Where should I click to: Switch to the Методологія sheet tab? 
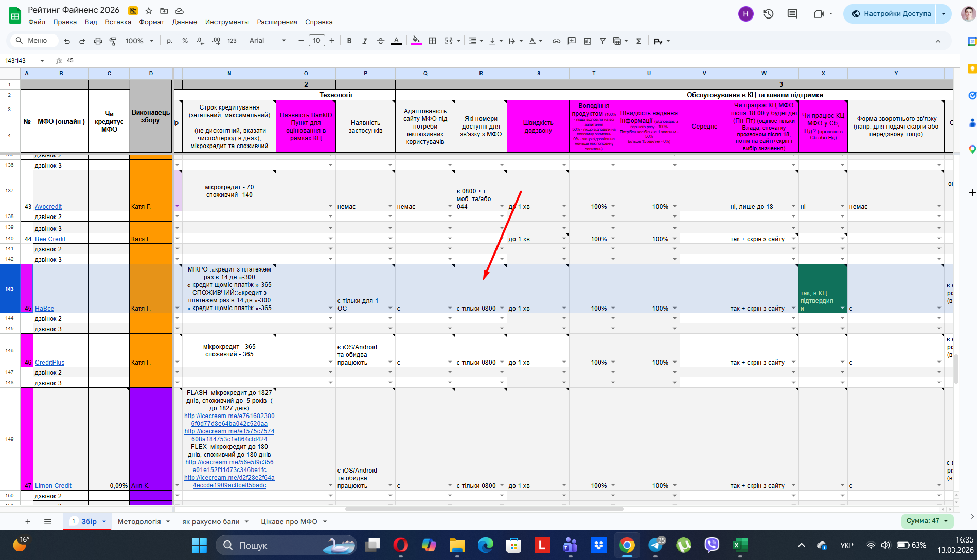(139, 521)
